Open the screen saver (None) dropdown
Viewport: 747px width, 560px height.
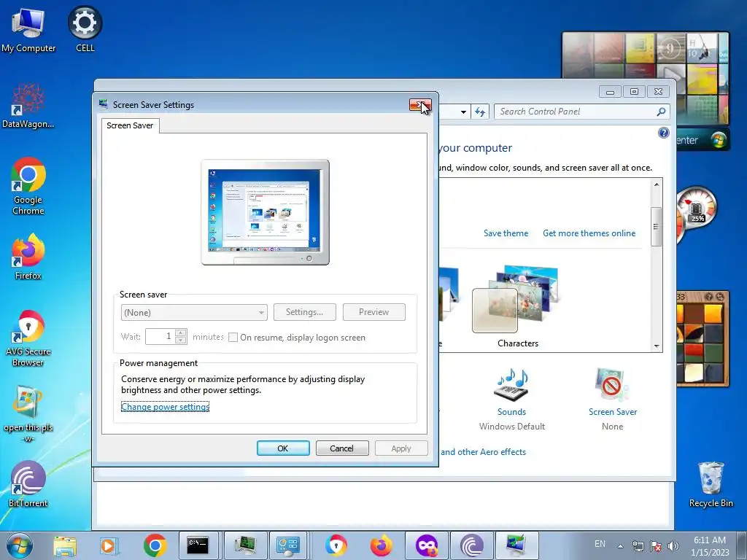pyautogui.click(x=194, y=312)
